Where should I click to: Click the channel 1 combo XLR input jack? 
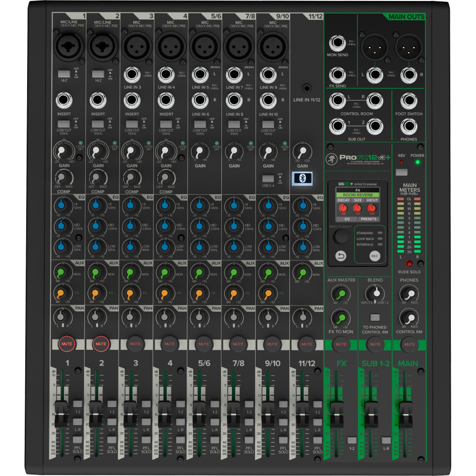[69, 46]
